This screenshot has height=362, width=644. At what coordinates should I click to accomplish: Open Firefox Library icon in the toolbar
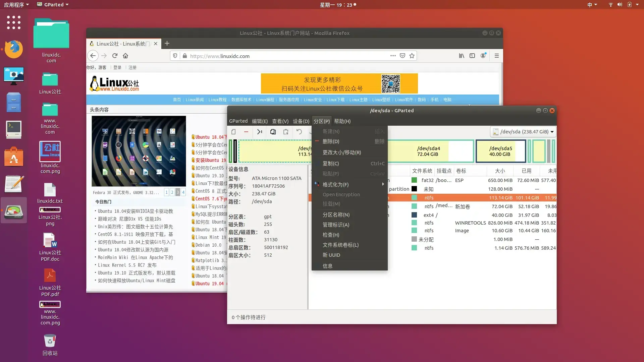coord(461,56)
